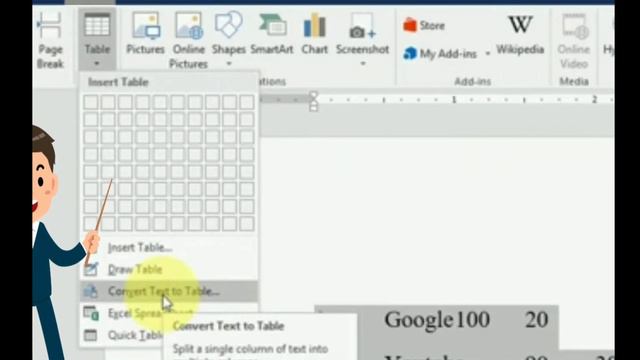This screenshot has height=360, width=640.
Task: Click the Shapes gallery icon
Action: (x=229, y=24)
